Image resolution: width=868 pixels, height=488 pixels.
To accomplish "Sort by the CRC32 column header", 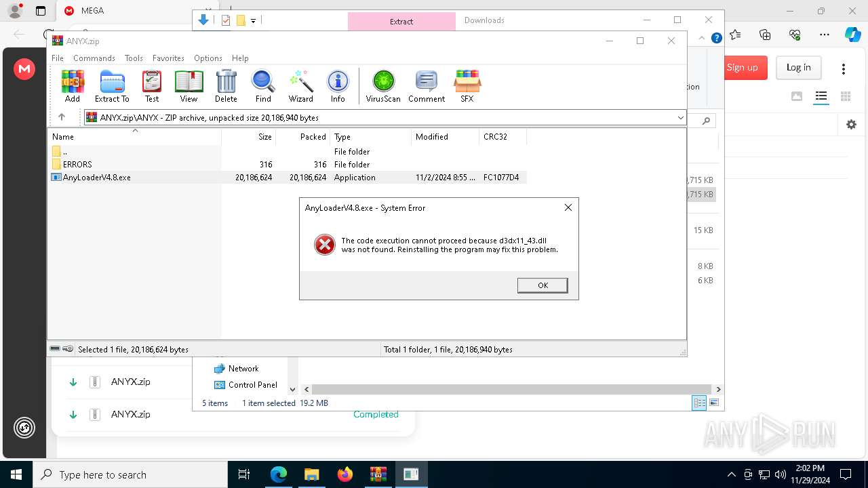I will [x=502, y=137].
